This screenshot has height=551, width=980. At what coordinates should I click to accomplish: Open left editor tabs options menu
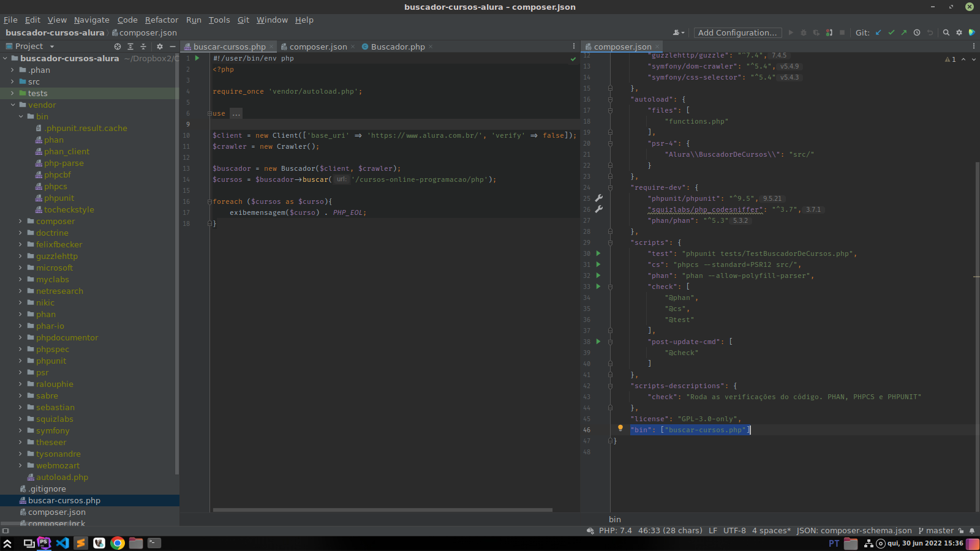574,47
